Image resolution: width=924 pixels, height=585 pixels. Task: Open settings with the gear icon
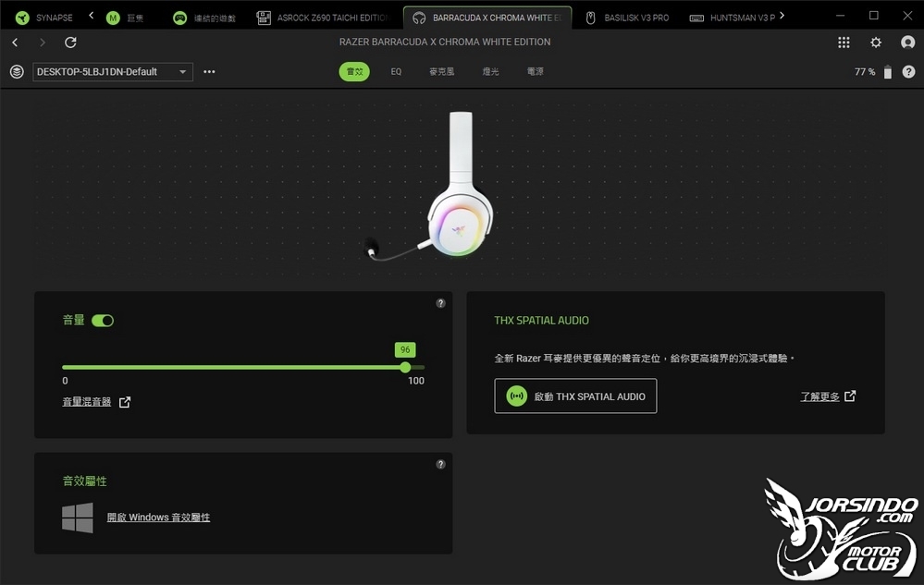876,43
